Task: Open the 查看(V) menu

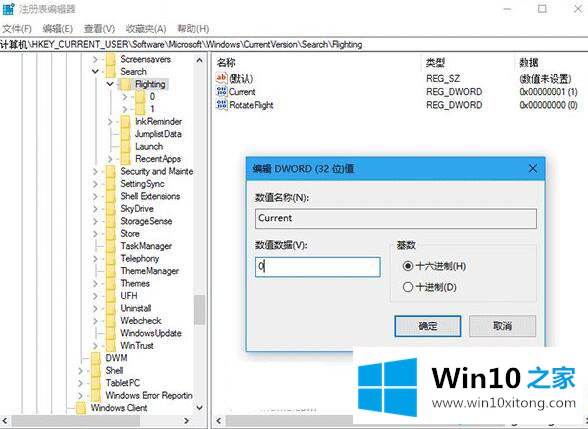Action: pyautogui.click(x=99, y=29)
